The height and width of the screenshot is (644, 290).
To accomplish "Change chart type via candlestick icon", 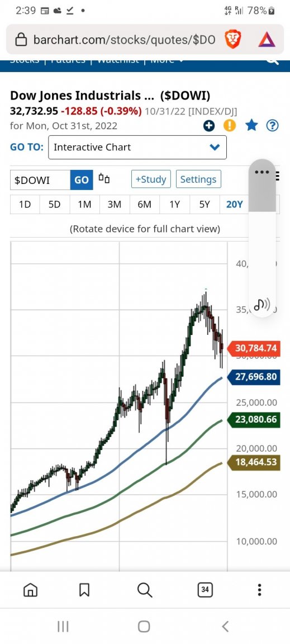I will pyautogui.click(x=104, y=179).
